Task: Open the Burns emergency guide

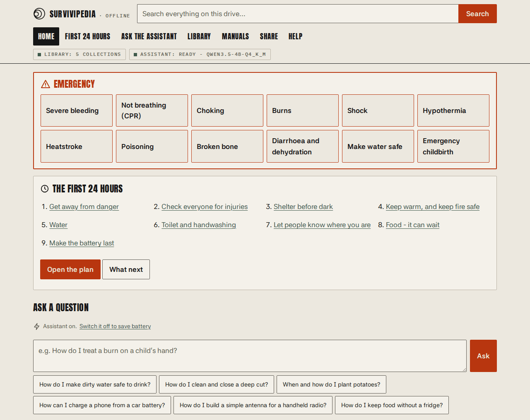Action: point(303,110)
